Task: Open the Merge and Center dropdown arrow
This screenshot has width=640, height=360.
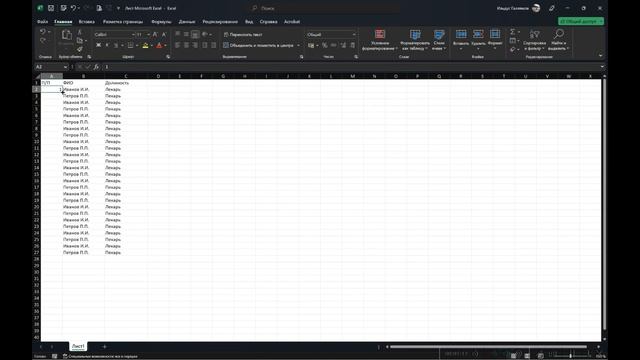Action: coord(298,45)
